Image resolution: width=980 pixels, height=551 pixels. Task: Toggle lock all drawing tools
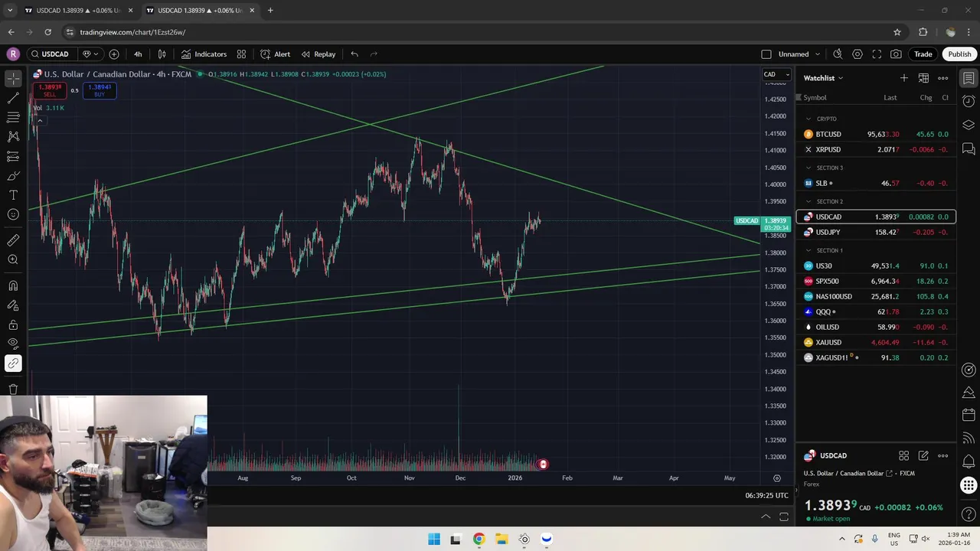tap(13, 324)
